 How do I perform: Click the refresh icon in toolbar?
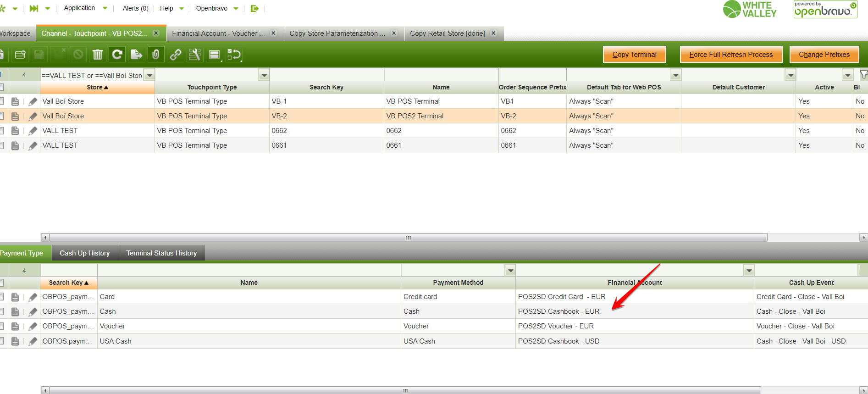[117, 55]
